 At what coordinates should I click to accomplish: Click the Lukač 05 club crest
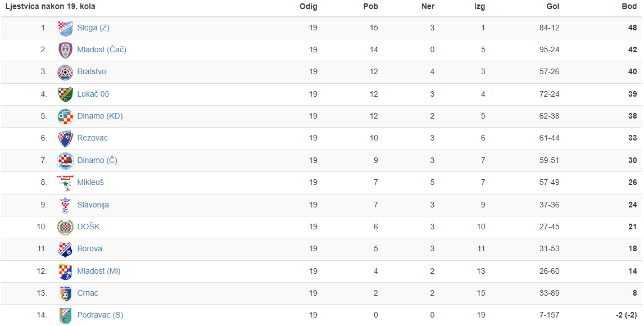pos(65,94)
